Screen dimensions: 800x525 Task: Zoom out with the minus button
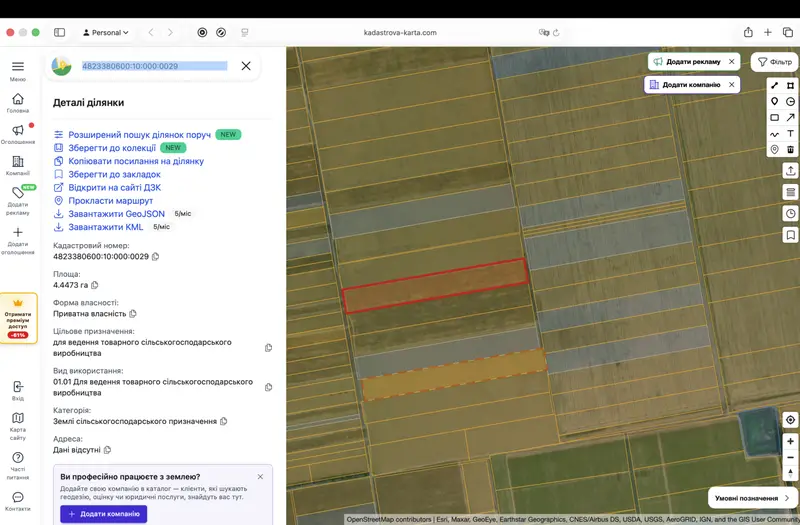pos(790,457)
